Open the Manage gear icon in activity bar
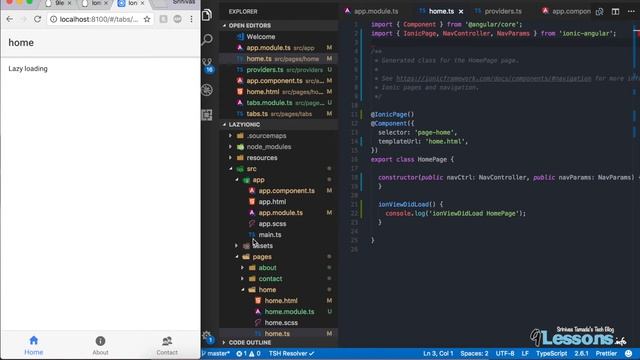 tap(207, 337)
